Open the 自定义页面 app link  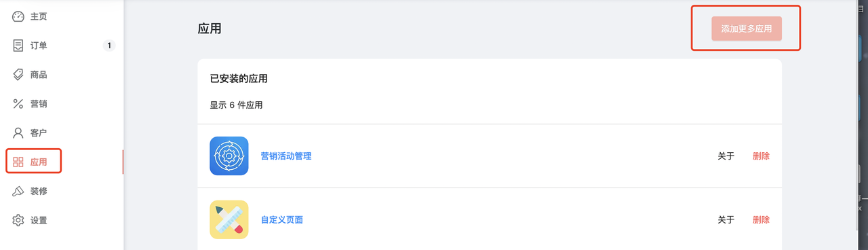click(282, 220)
